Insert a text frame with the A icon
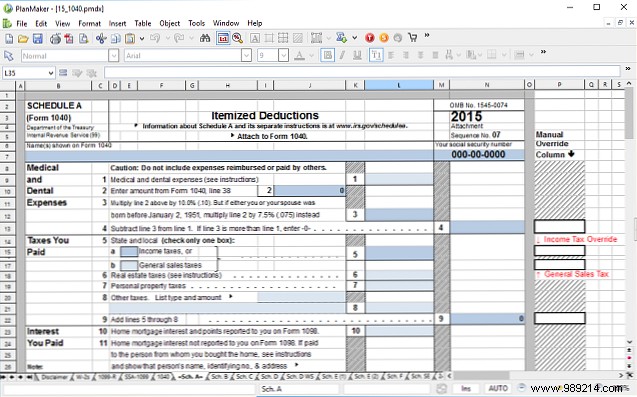Viewport: 637px width, 397px height. coord(255,39)
